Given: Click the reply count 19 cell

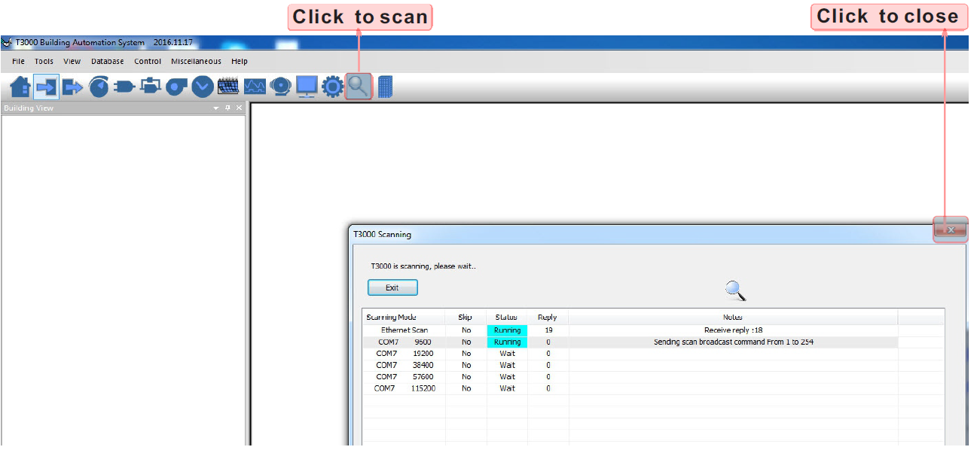Looking at the screenshot, I should coord(548,330).
